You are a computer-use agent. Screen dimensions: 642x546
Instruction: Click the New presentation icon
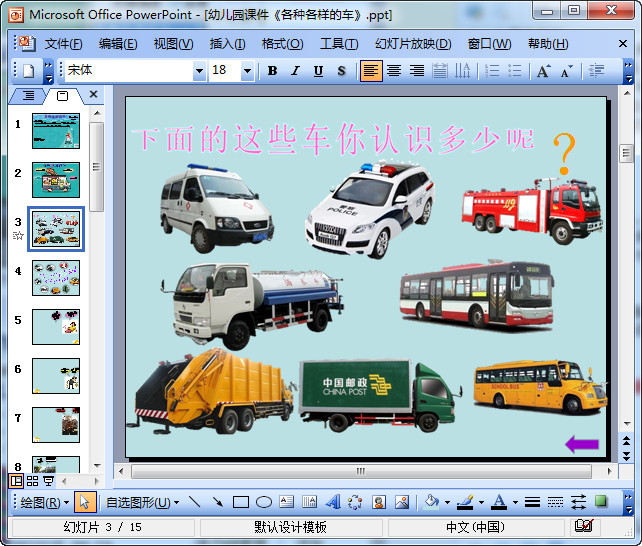(29, 71)
